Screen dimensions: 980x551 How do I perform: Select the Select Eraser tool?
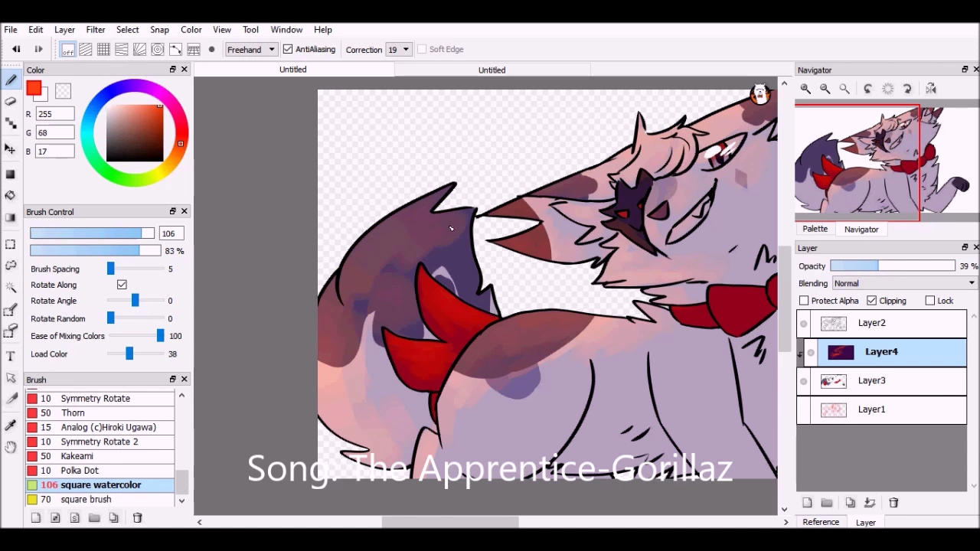coord(11,331)
